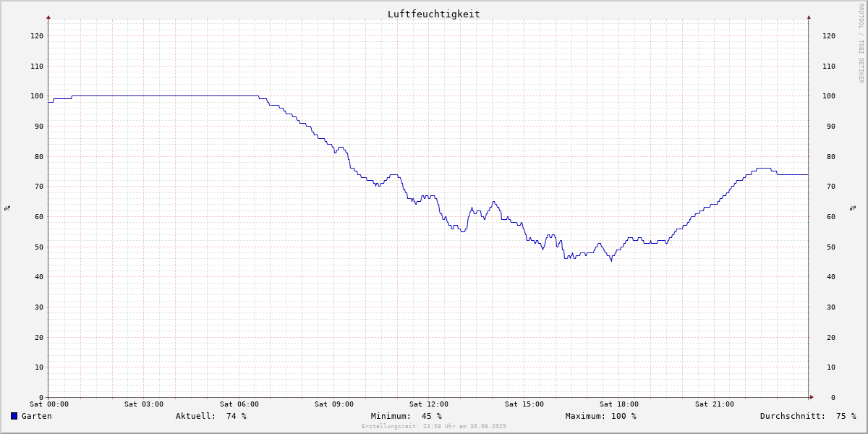Click the Erstellungszeit timestamp text
Image resolution: width=868 pixels, height=434 pixels.
click(434, 426)
